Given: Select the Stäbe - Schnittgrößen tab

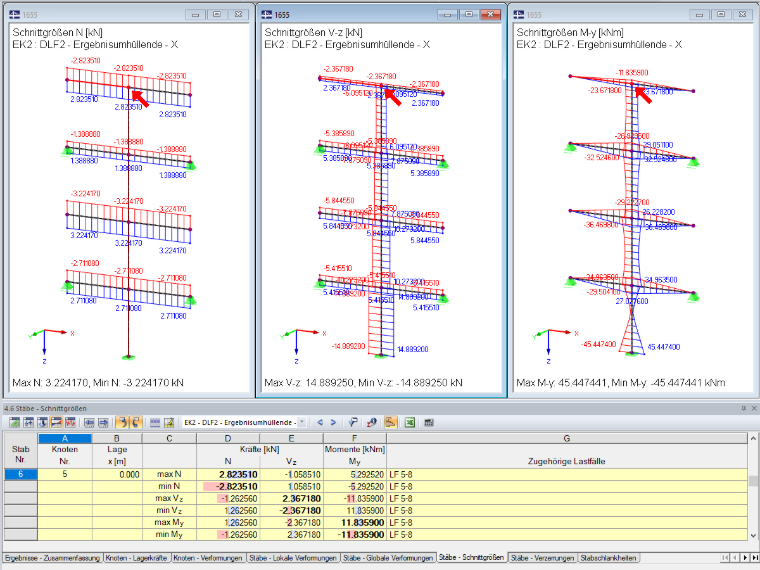Looking at the screenshot, I should 471,557.
